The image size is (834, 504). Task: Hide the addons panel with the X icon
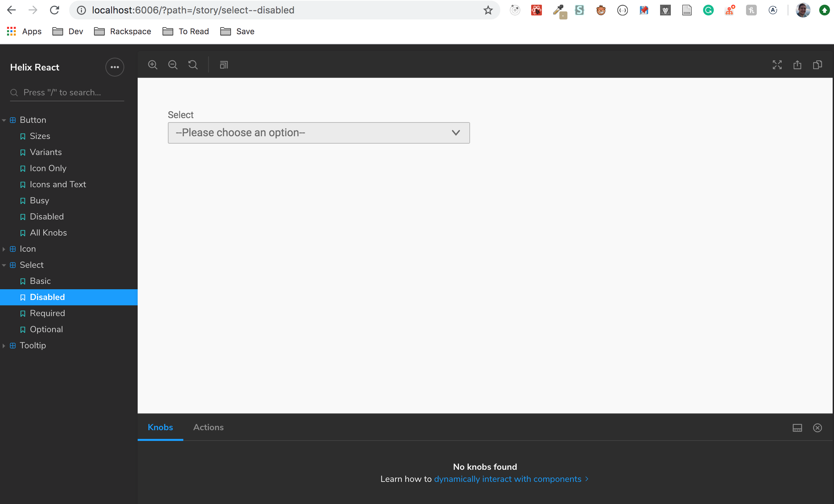(x=818, y=428)
